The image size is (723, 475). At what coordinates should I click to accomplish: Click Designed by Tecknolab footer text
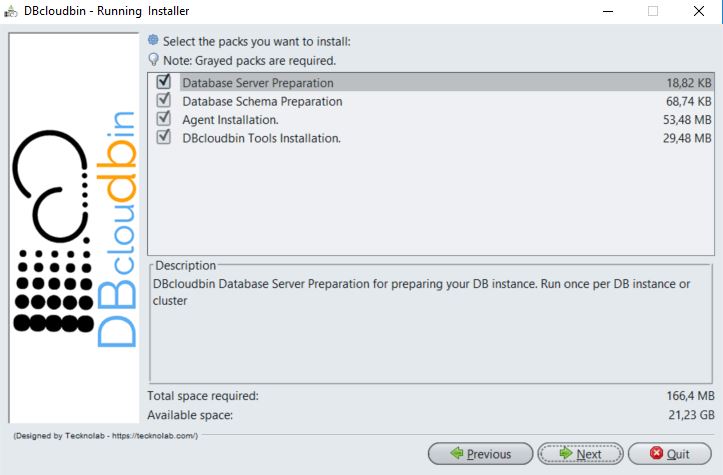point(106,436)
